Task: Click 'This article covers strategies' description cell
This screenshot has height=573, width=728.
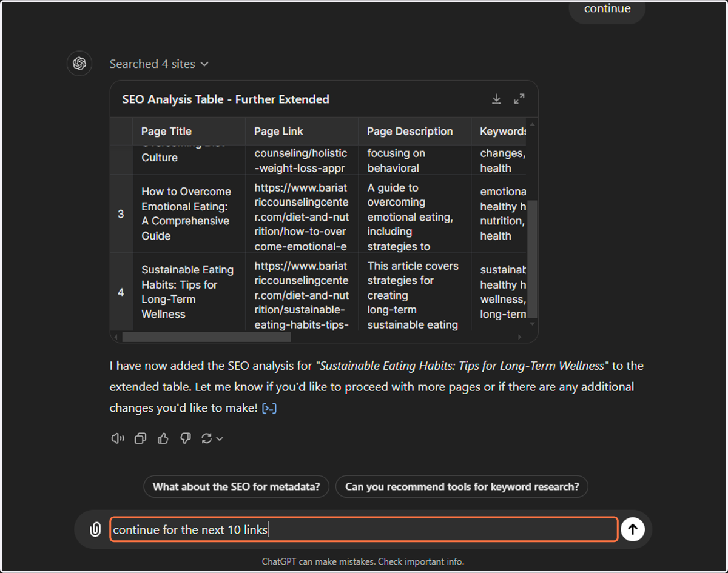Action: 414,292
